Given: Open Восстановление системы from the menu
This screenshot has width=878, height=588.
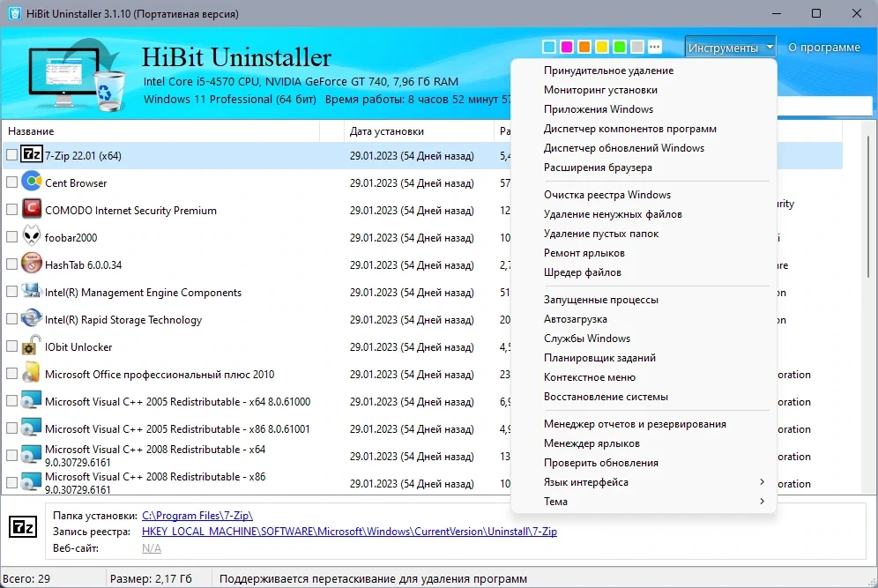Looking at the screenshot, I should tap(606, 397).
